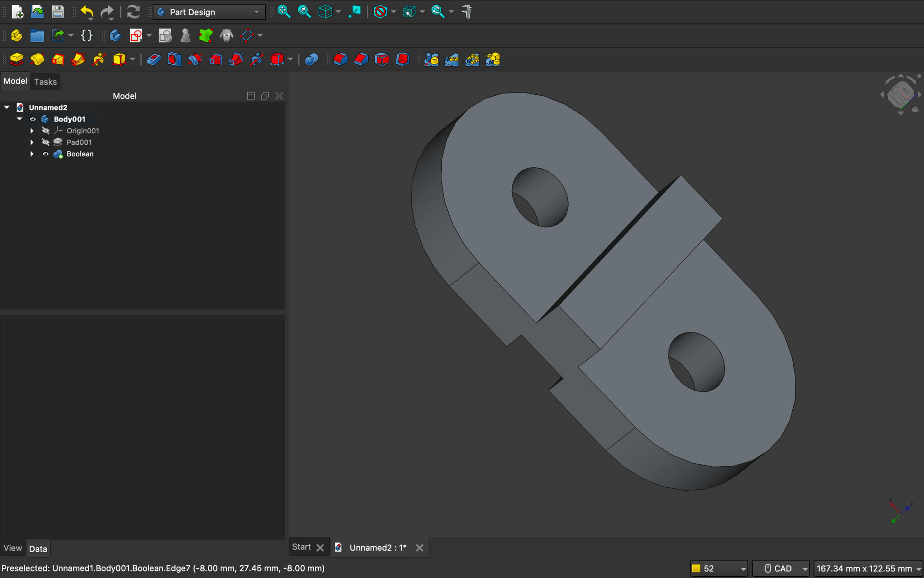Open the Start tab
This screenshot has height=578, width=924.
[x=301, y=547]
